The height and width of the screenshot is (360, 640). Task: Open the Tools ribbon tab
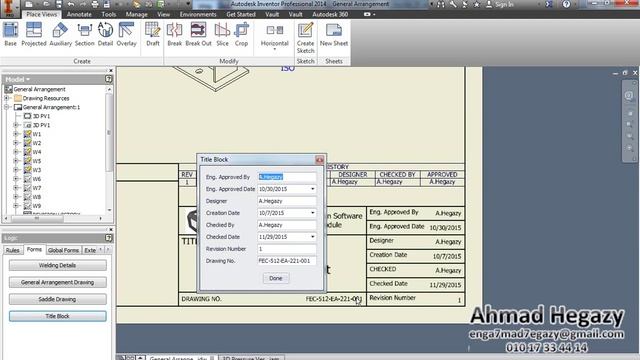pos(109,14)
